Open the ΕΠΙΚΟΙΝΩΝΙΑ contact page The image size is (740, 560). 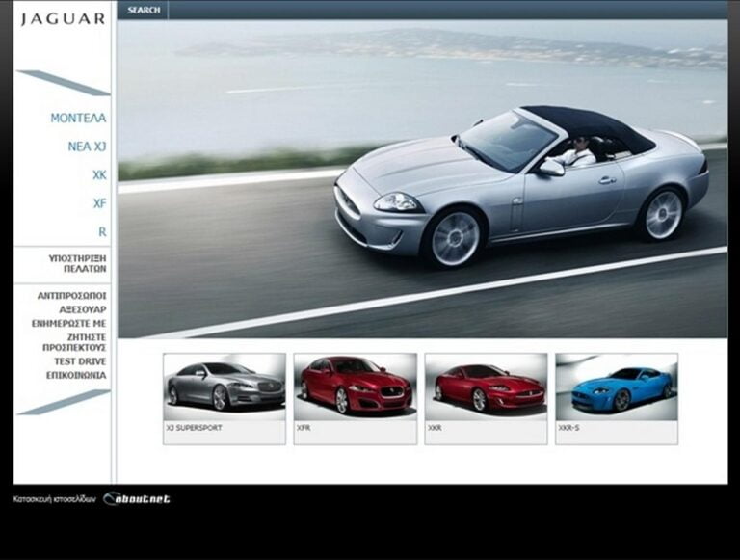pos(76,375)
